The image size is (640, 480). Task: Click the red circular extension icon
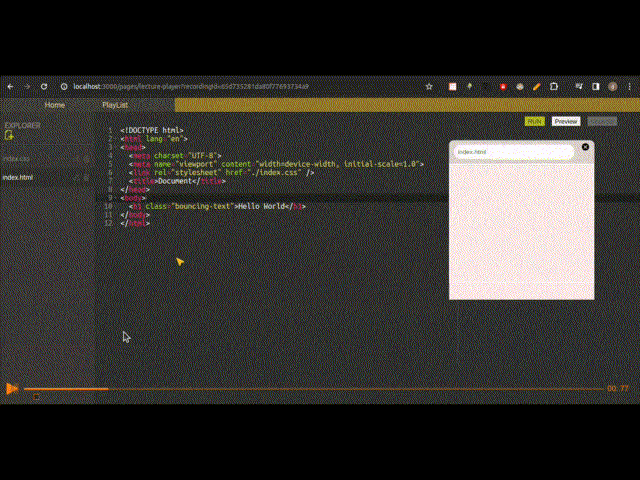(x=503, y=87)
